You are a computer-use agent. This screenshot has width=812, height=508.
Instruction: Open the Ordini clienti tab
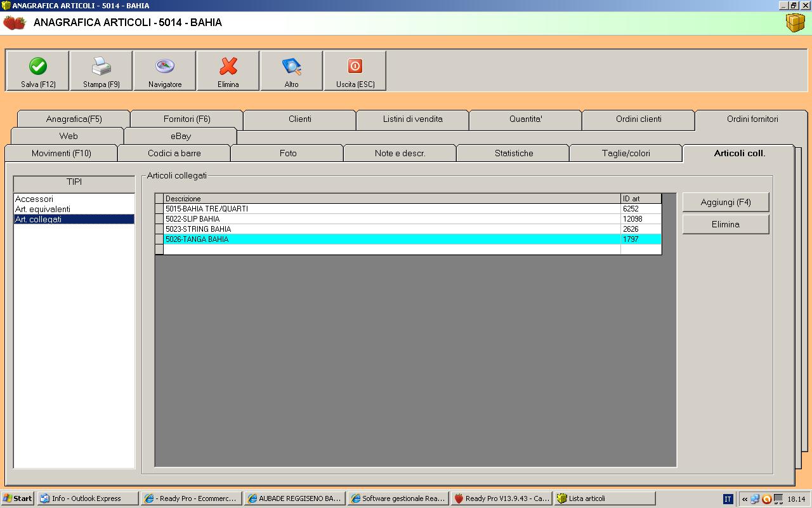tap(639, 119)
